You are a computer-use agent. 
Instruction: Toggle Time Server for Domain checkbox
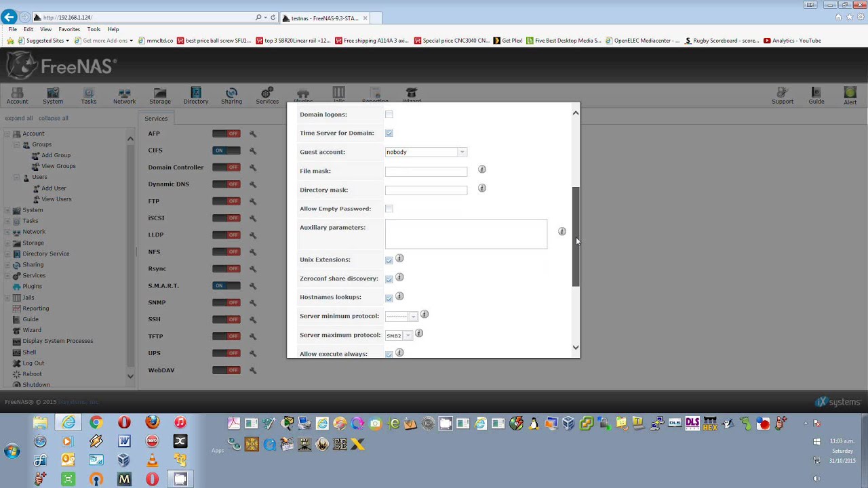[x=389, y=134]
